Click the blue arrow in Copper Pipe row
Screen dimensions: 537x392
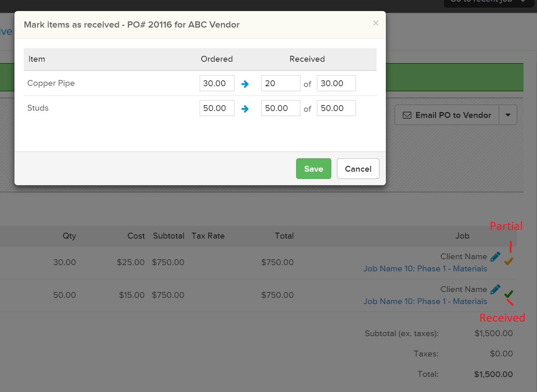click(x=245, y=84)
